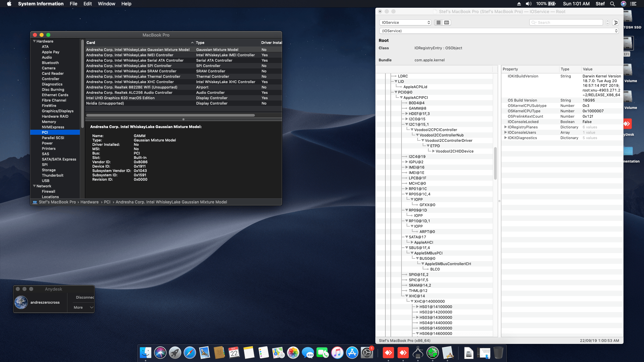Open Calendar icon in the Dock
This screenshot has width=644, height=362.
[234, 353]
